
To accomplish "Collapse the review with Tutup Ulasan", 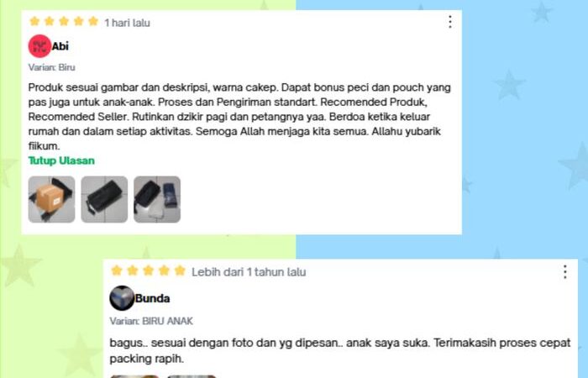I will [x=61, y=160].
